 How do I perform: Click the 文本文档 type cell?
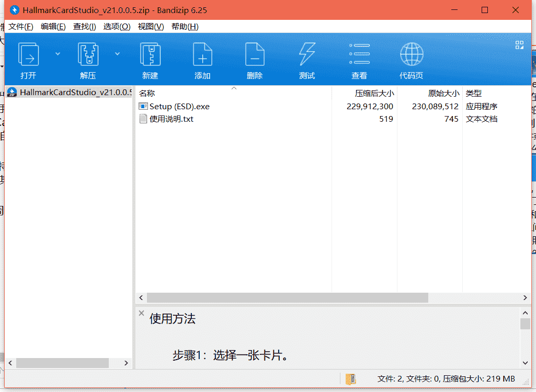[x=481, y=119]
